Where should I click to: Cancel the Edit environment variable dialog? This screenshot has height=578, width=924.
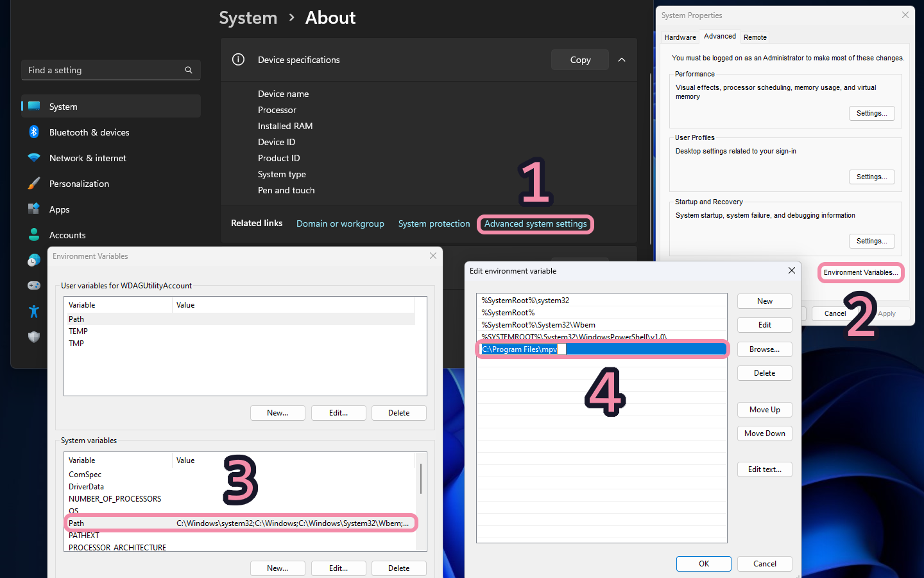coord(765,564)
